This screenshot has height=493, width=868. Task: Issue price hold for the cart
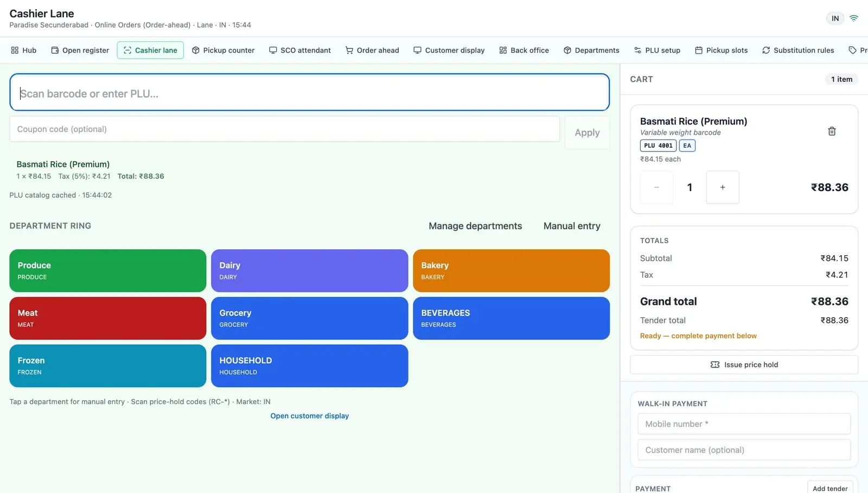[x=744, y=365]
